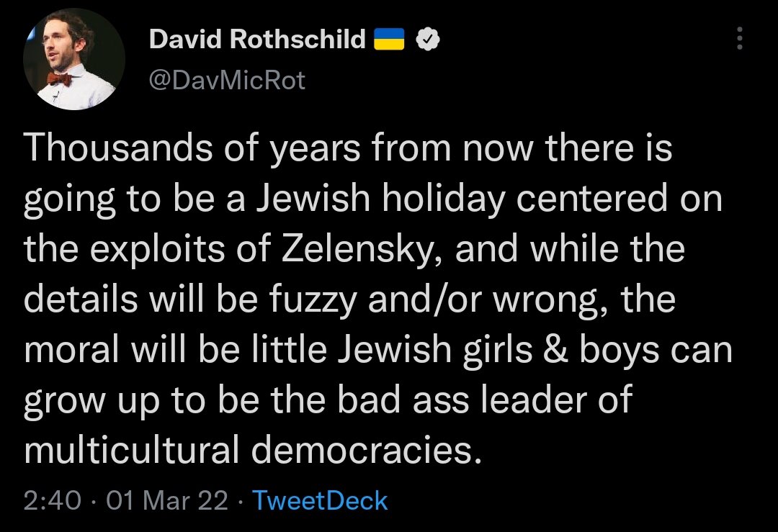
Task: Click the blue verified checkmark badge
Action: (x=429, y=40)
